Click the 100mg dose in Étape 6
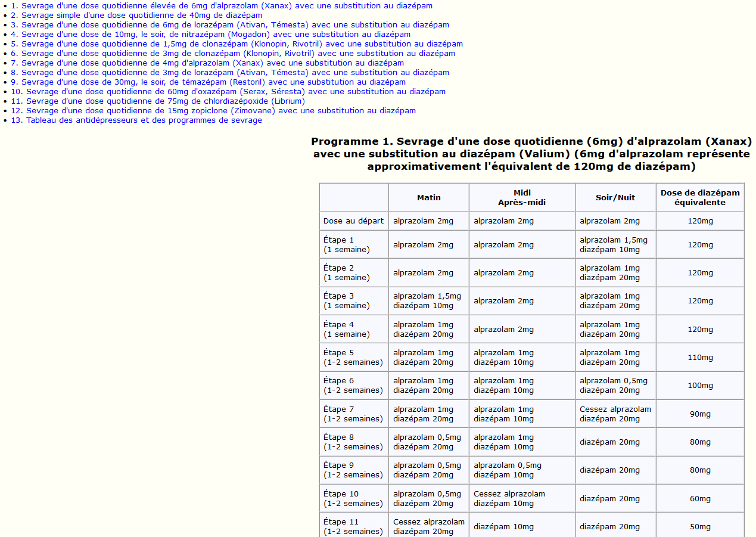756x537 pixels. [x=700, y=386]
